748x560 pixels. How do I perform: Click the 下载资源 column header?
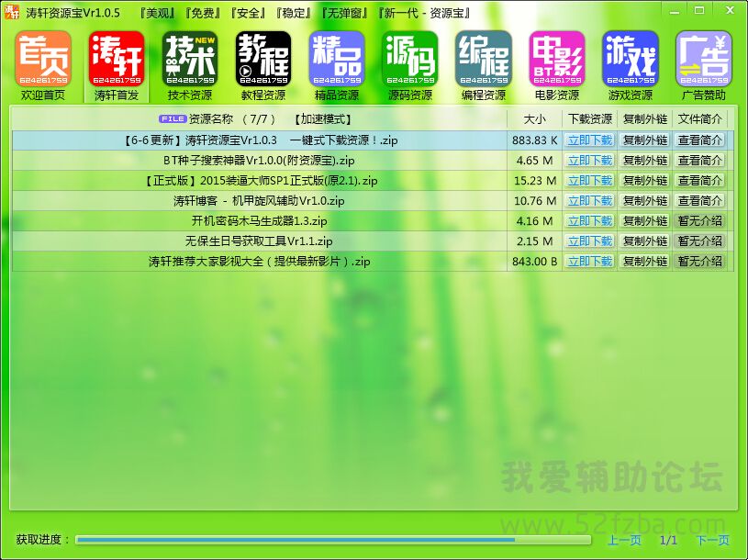coord(589,118)
